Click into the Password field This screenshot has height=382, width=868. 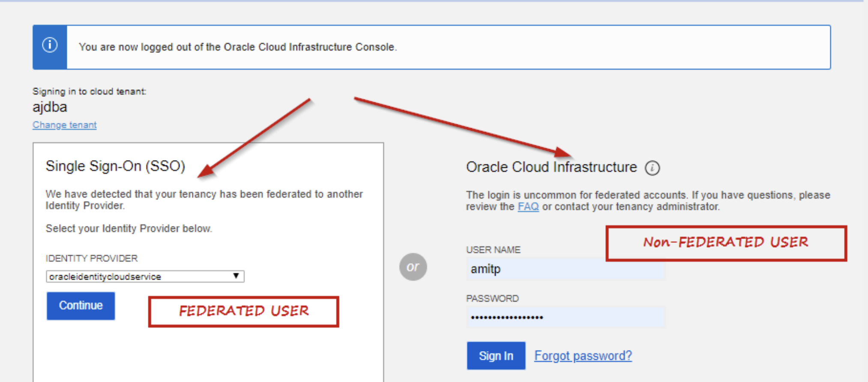565,317
